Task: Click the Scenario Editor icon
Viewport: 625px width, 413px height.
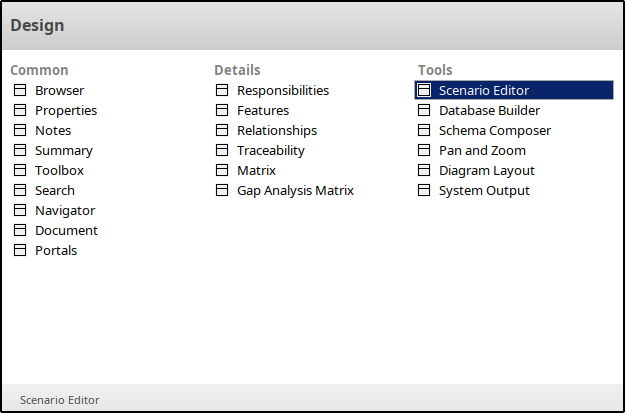Action: (424, 90)
